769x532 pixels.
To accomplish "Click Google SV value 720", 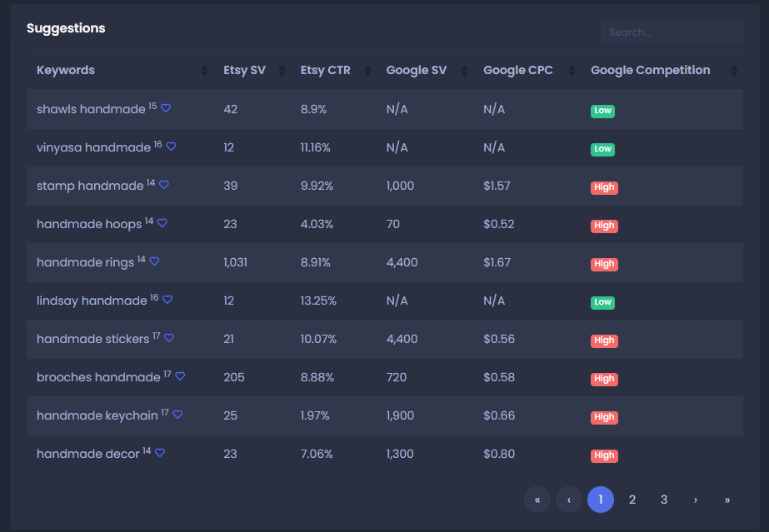I will 397,377.
